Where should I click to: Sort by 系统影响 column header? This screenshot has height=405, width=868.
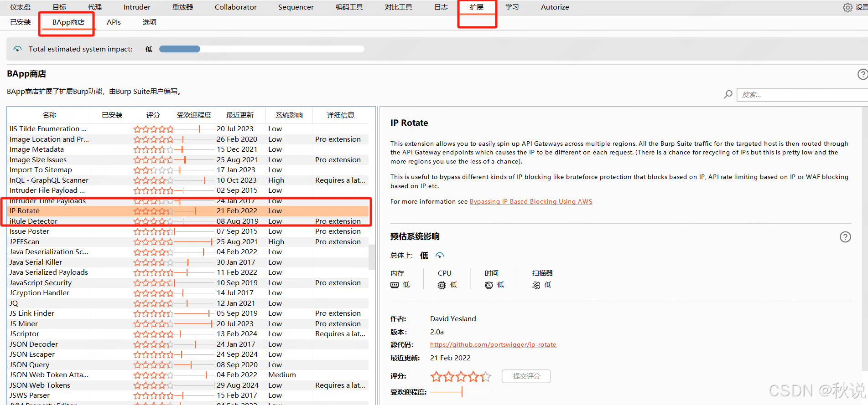coord(289,115)
